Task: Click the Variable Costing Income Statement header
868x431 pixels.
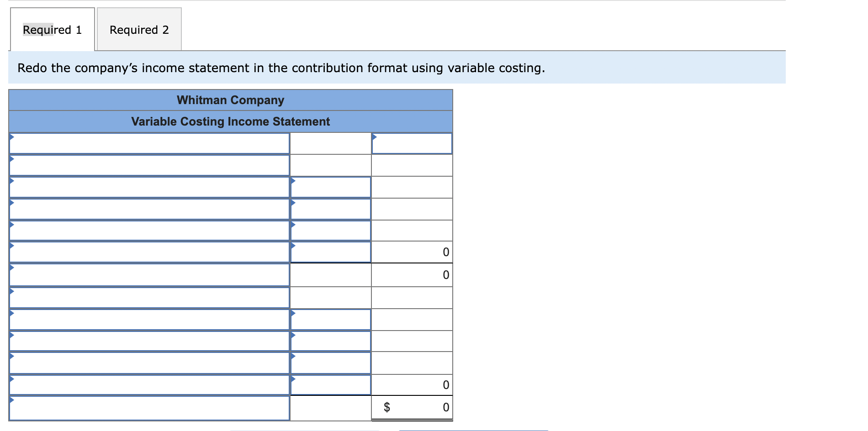Action: pos(231,121)
